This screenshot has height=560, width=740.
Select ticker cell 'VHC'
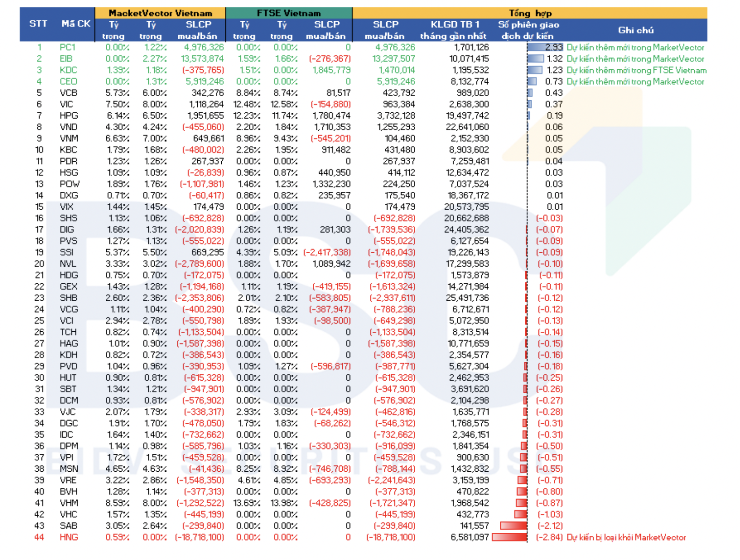68,515
